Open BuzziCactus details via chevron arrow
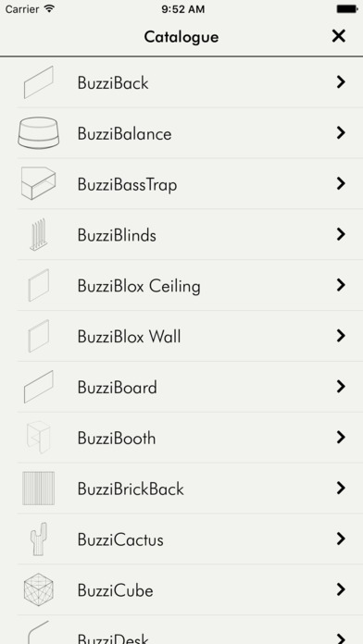The width and height of the screenshot is (363, 644). click(341, 539)
